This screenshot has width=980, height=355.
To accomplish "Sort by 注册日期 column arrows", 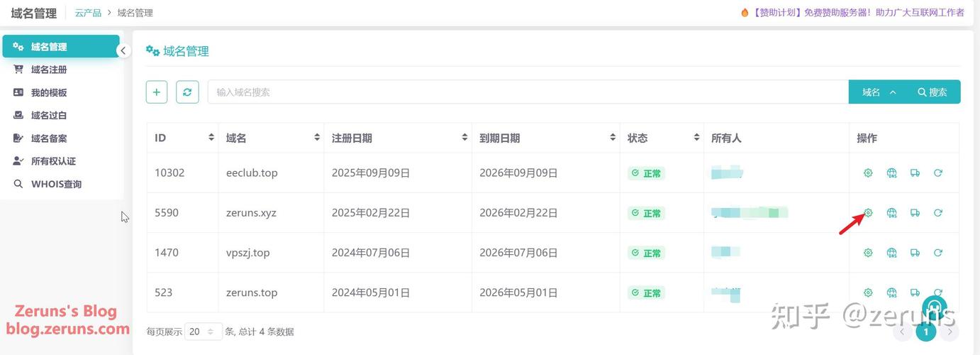I will [464, 137].
